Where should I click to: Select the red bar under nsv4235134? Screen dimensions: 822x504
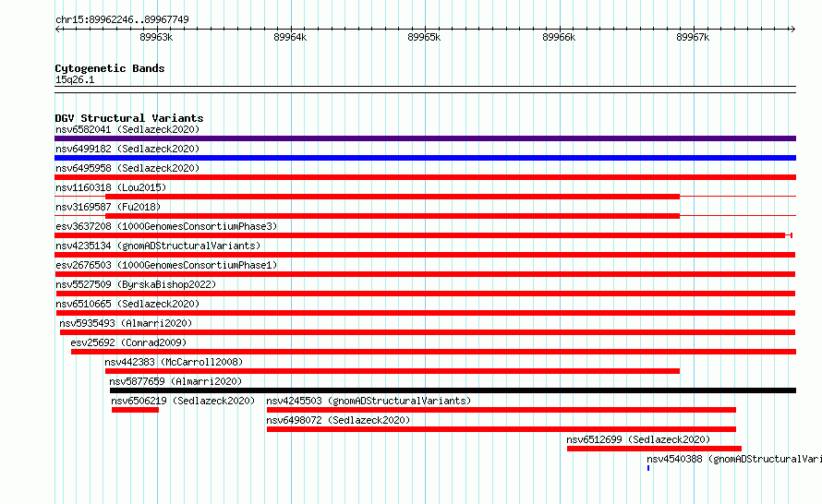tap(425, 255)
